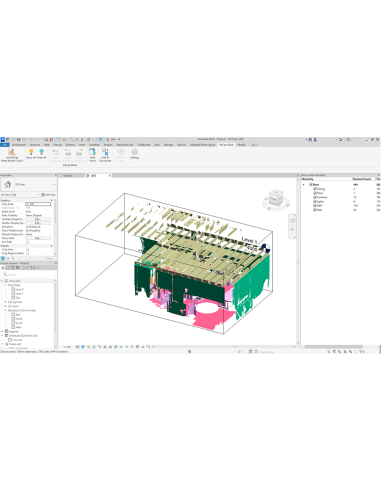
Task: Click the first icon in Project Browser toolbar
Action: click(3, 267)
